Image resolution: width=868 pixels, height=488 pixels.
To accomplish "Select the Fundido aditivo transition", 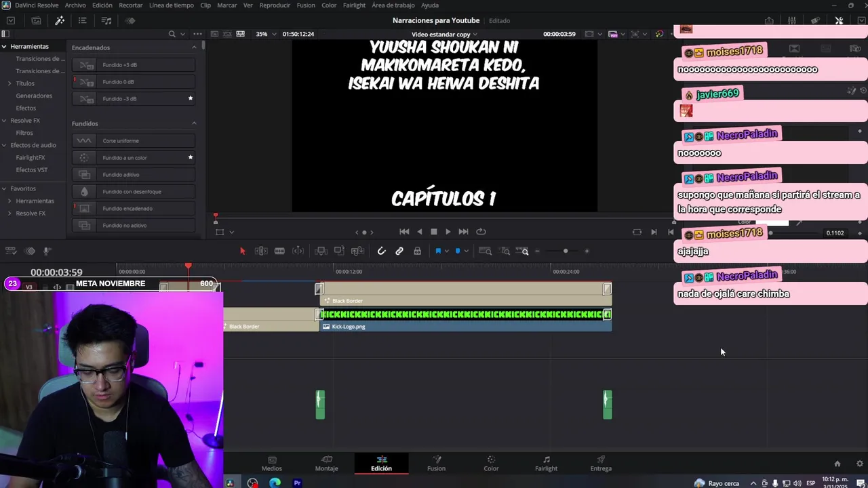I will [134, 174].
